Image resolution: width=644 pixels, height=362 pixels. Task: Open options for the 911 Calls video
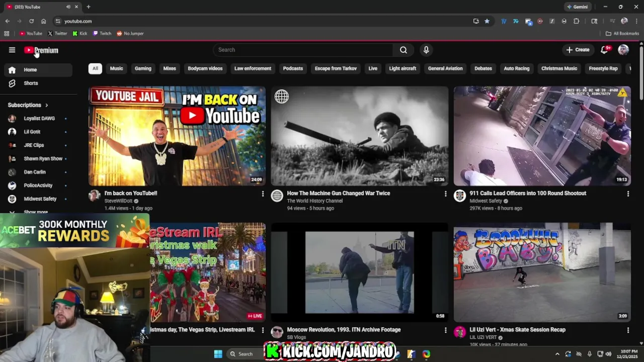(628, 194)
